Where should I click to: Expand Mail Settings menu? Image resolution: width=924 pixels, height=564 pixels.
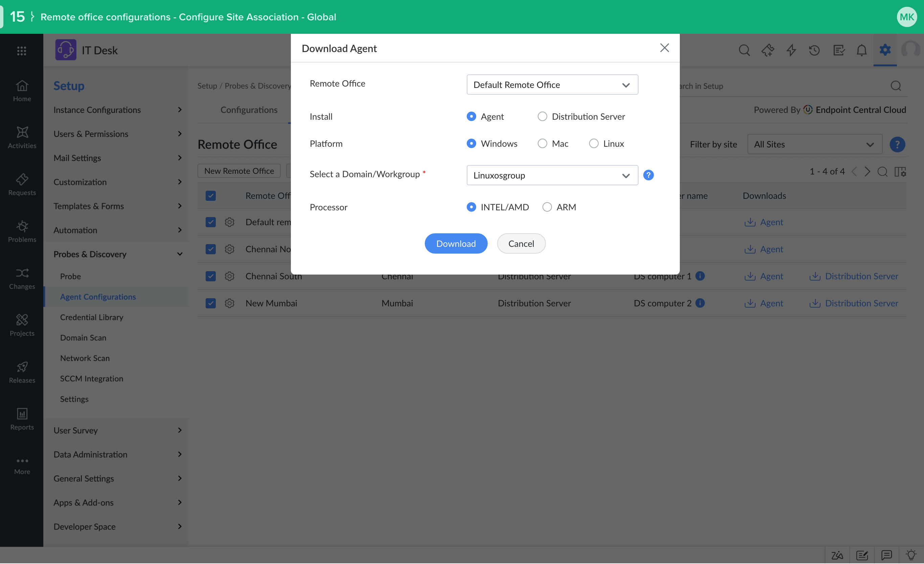(117, 158)
